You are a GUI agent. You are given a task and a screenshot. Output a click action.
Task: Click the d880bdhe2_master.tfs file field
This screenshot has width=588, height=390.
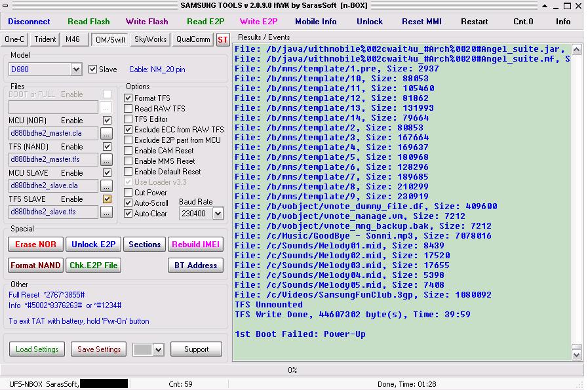53,159
